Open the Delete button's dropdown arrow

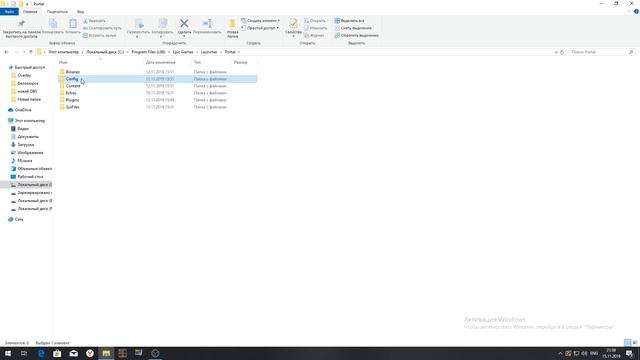click(x=184, y=36)
